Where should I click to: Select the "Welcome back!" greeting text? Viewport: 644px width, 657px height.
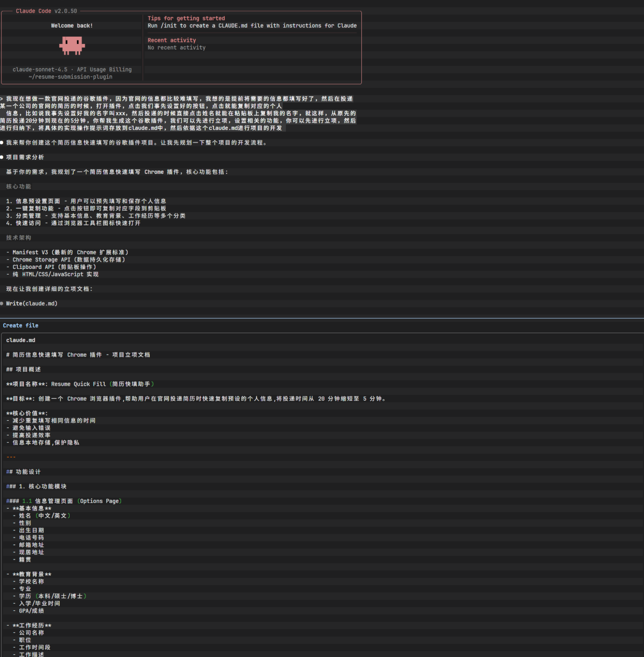pos(72,26)
